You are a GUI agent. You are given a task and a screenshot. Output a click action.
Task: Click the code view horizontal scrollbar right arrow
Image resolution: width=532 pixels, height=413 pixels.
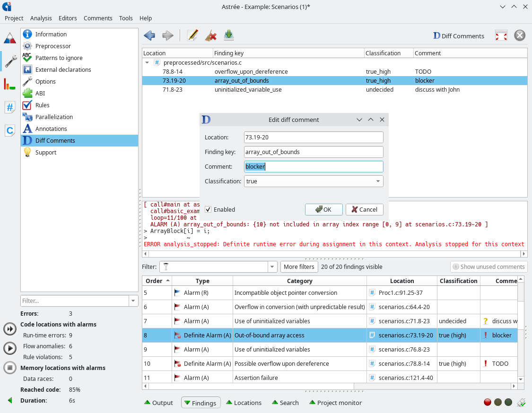coord(524,254)
